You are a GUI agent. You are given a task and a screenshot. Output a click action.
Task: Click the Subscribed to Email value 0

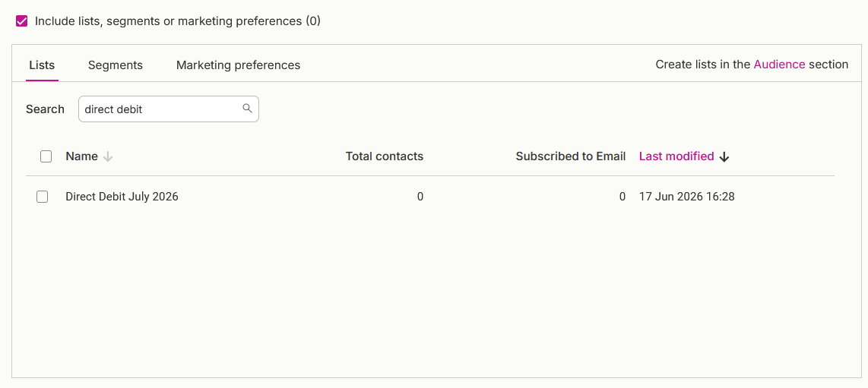[x=622, y=196]
